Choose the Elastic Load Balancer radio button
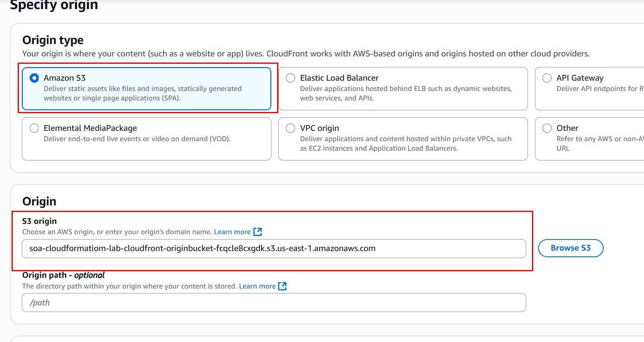Viewport: 644px width, 342px height. 291,78
